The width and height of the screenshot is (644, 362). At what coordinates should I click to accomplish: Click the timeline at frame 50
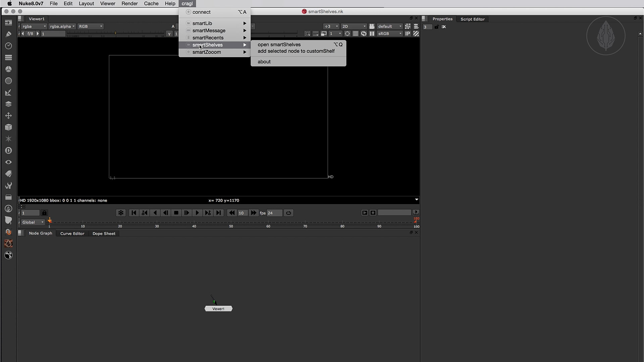[x=231, y=222]
